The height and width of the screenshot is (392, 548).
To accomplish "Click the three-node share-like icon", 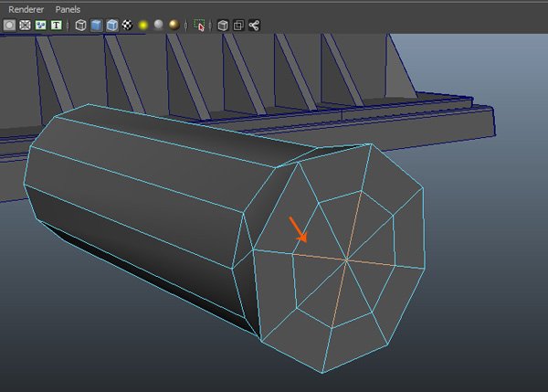I will pyautogui.click(x=254, y=26).
